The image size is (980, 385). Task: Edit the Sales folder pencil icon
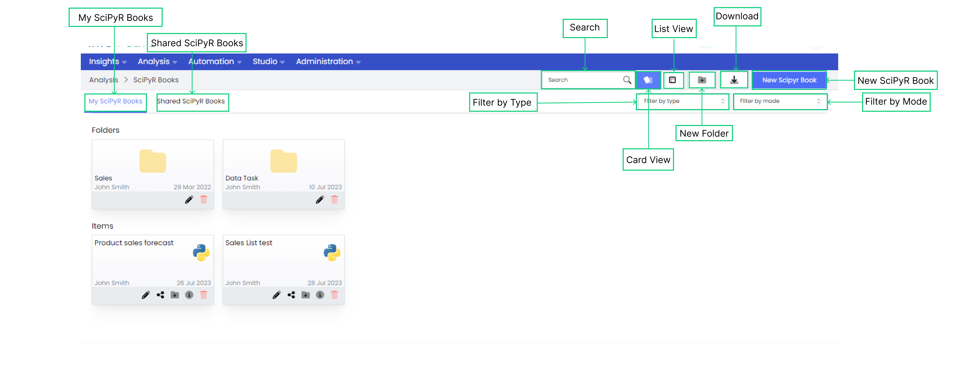pos(189,200)
